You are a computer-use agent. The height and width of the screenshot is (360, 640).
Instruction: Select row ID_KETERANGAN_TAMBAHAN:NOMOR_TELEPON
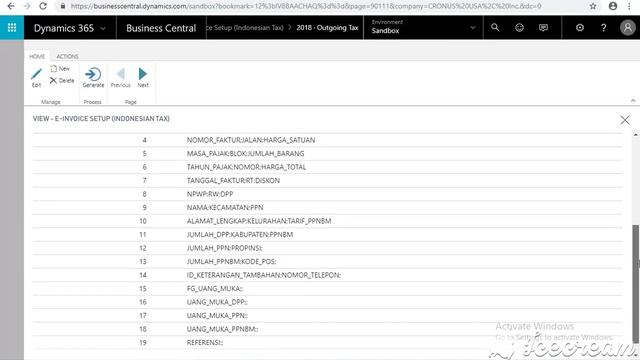tap(327, 275)
